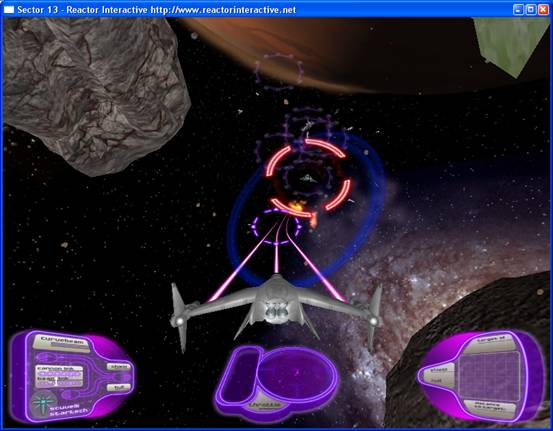This screenshot has height=431, width=553.
Task: Close the Sector 13 window
Action: pyautogui.click(x=543, y=10)
